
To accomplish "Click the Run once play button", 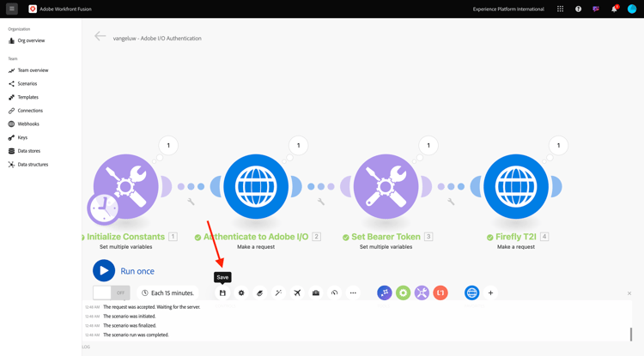I will coord(104,271).
